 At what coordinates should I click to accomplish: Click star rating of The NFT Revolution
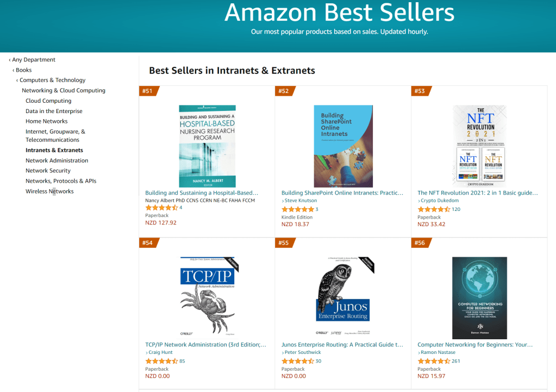[x=434, y=209]
